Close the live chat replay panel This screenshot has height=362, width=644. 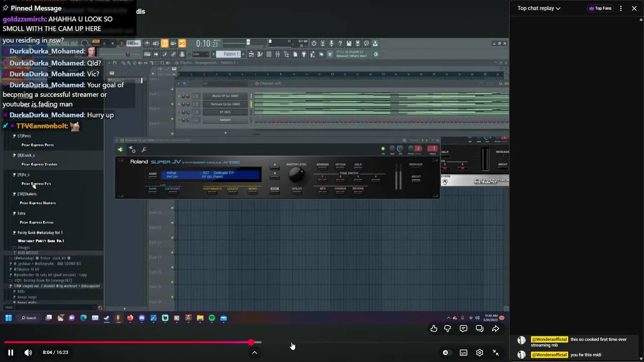coord(634,8)
